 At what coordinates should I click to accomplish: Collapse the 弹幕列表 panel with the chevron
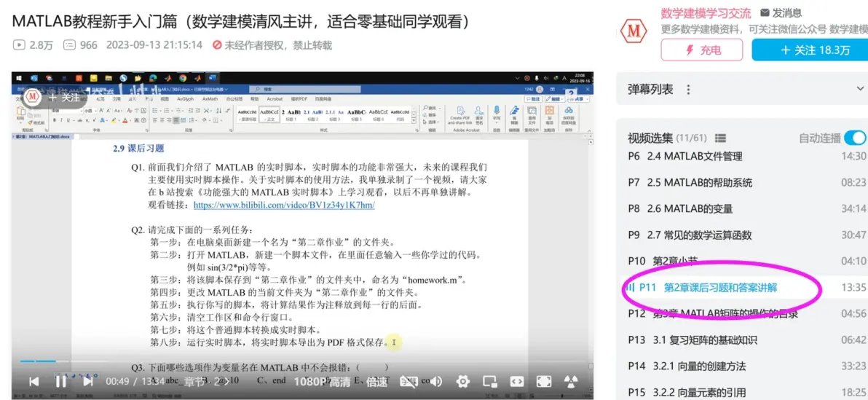coord(860,89)
